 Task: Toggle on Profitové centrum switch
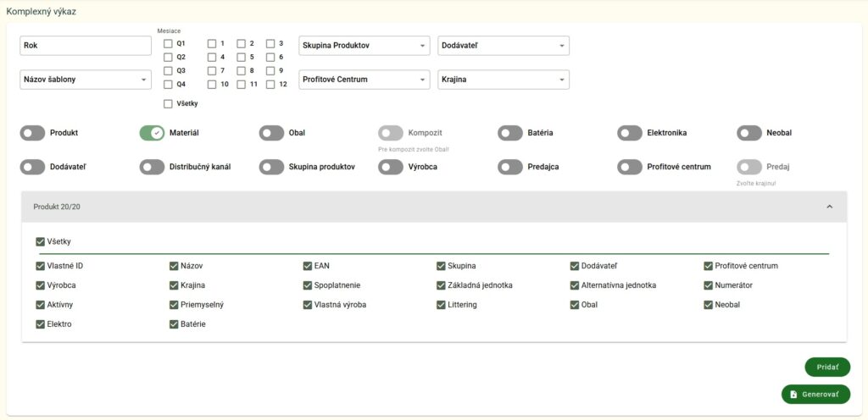tap(630, 167)
